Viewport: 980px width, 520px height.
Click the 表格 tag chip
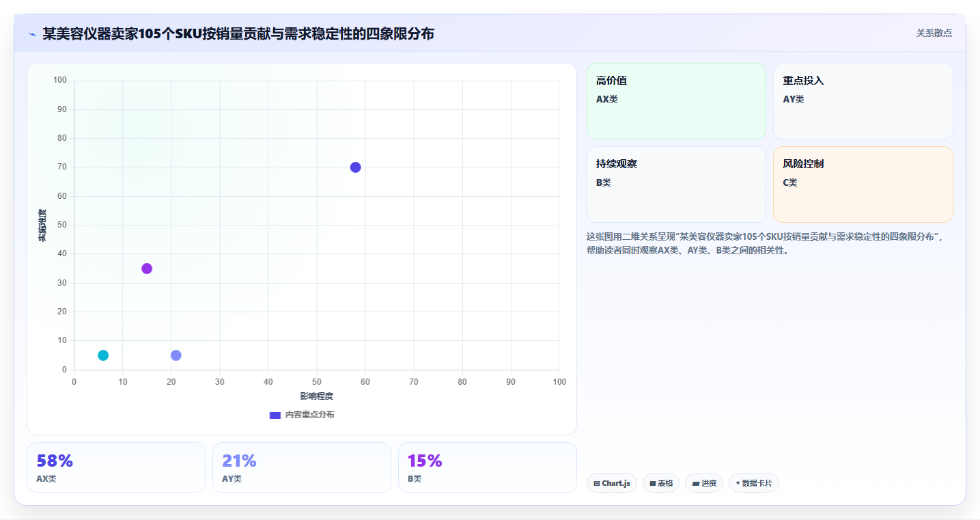tap(661, 483)
